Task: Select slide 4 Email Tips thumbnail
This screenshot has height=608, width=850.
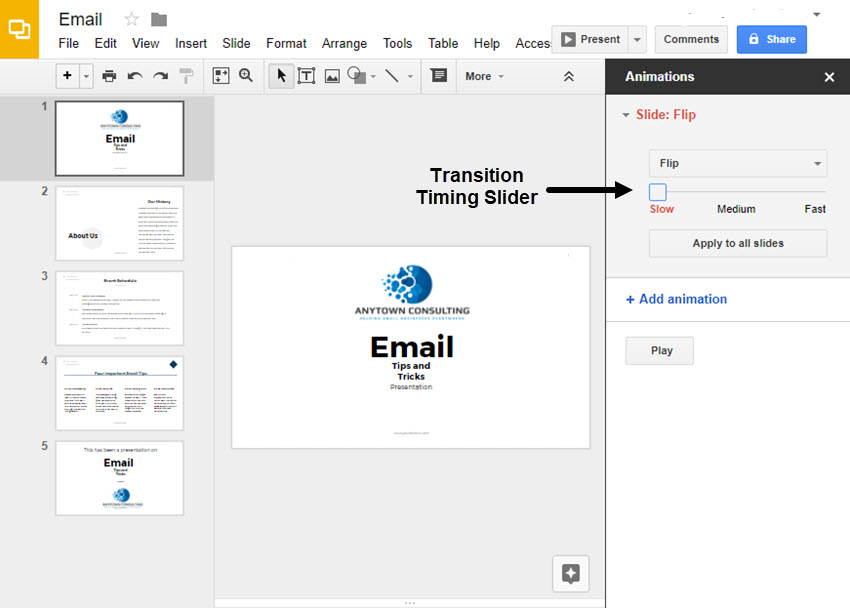Action: click(x=119, y=393)
